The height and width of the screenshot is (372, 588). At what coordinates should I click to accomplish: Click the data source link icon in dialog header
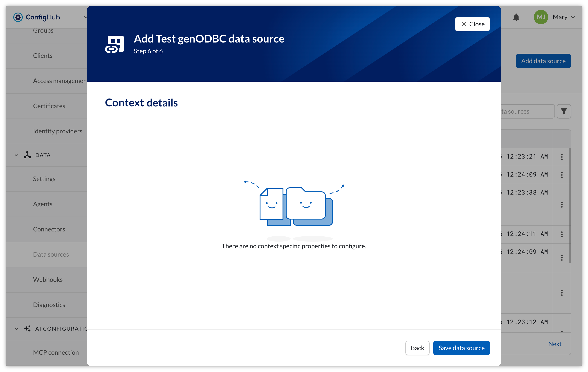point(114,45)
